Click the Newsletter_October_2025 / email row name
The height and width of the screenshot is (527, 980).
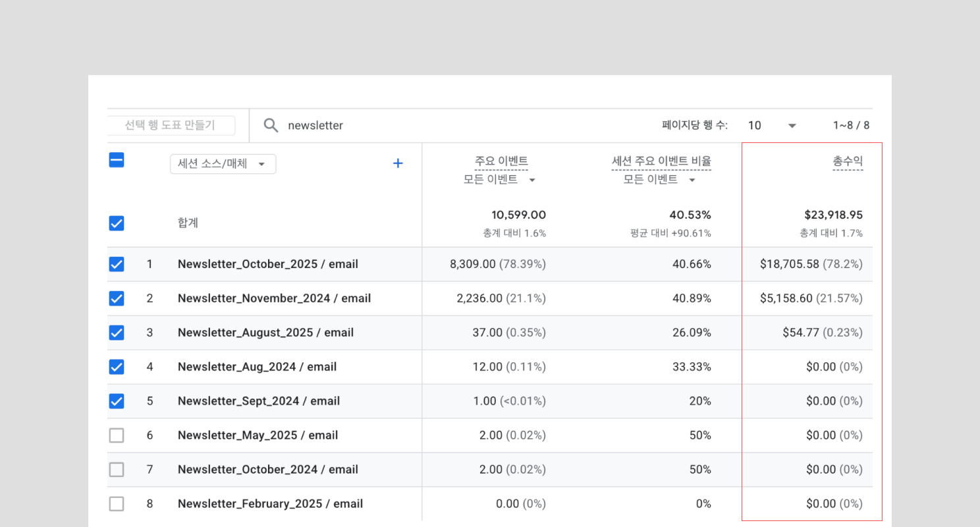coord(268,264)
